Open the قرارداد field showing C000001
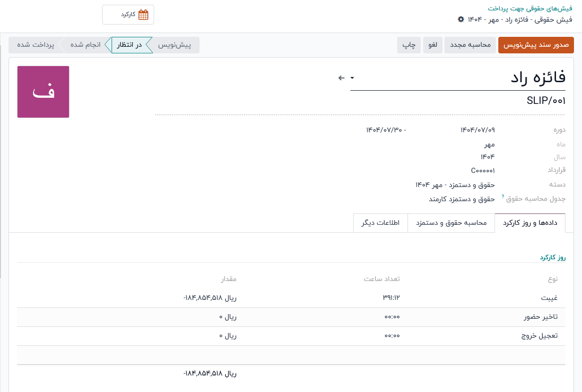 [x=483, y=170]
